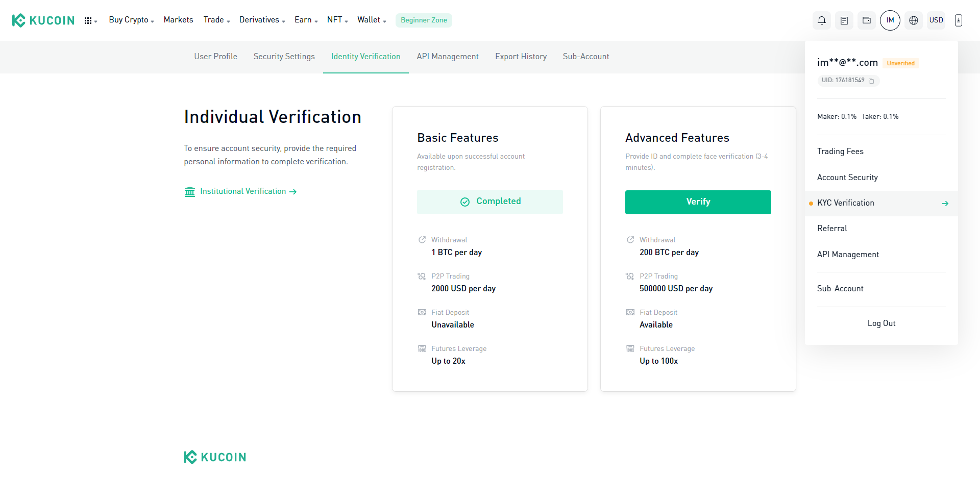This screenshot has height=478, width=980.
Task: Expand the Trade menu
Action: [x=216, y=20]
